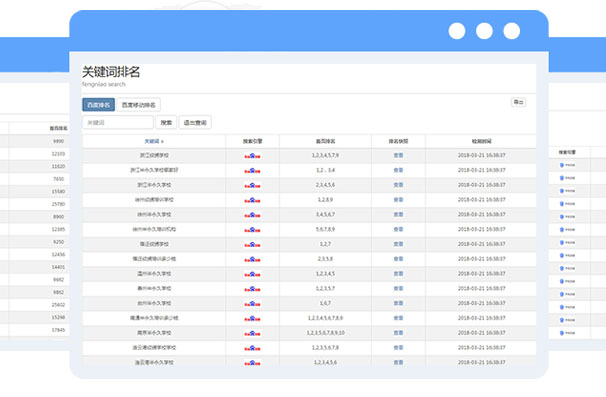
Task: Open snapshot link in row ranked 1,2,3,4,5,6
Action: [398, 362]
